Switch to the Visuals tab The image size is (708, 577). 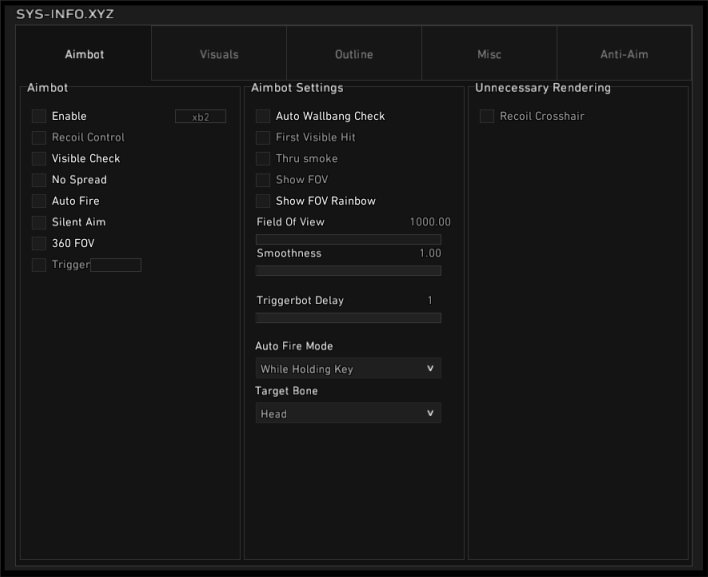pos(219,54)
